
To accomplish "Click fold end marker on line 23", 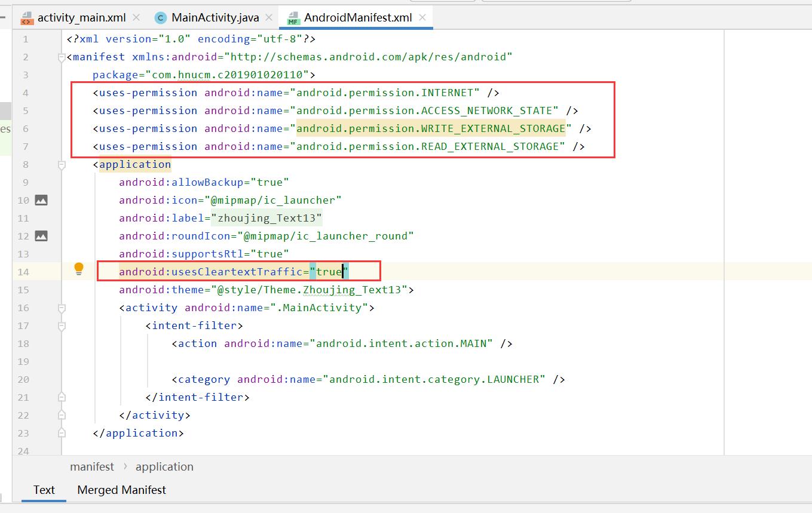I will (x=62, y=432).
